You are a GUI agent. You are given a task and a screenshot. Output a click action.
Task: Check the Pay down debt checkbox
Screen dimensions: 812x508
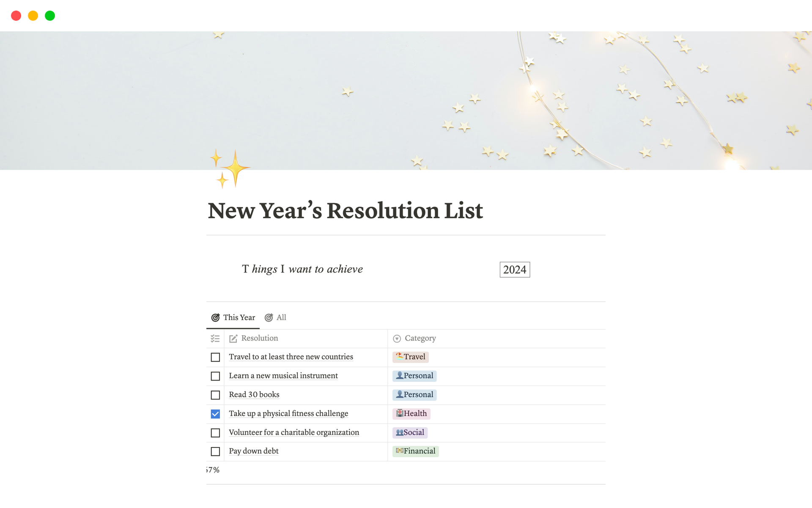pos(215,451)
